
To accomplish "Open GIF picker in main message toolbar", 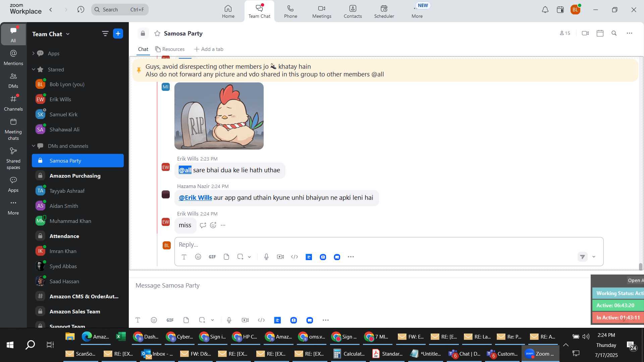I will point(170,320).
